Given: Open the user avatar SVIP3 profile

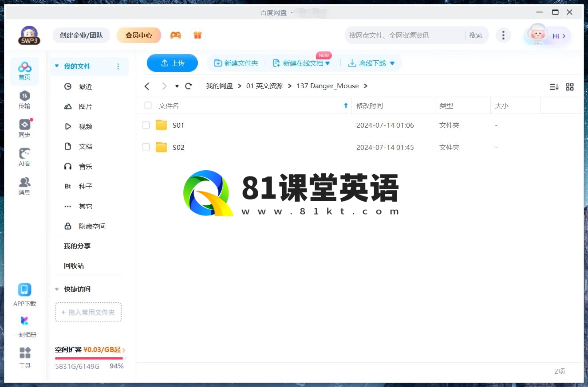Looking at the screenshot, I should 29,35.
